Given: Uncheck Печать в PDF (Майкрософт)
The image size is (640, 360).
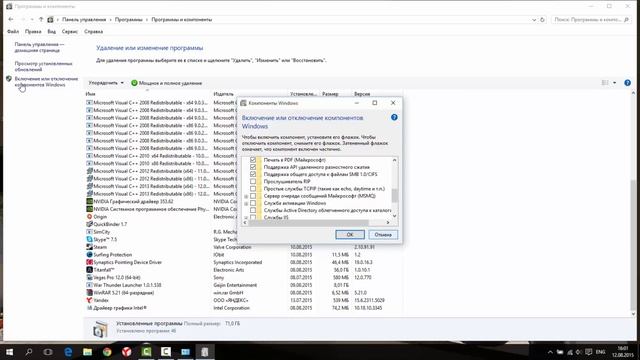Looking at the screenshot, I should [253, 160].
